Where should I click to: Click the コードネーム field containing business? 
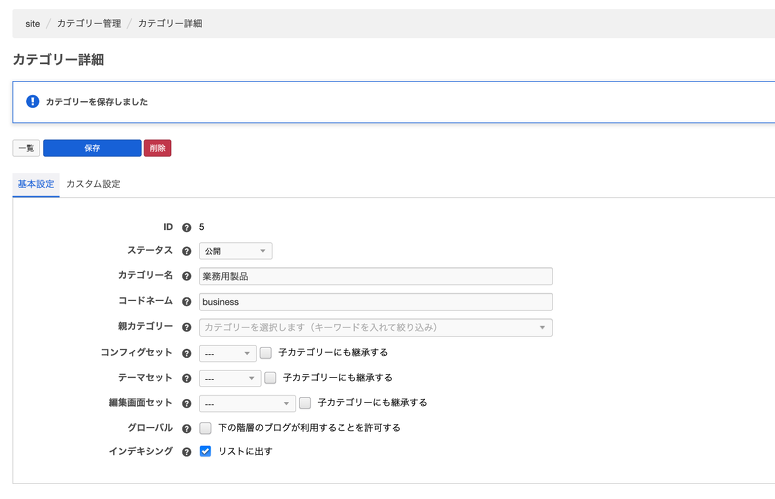pos(375,301)
